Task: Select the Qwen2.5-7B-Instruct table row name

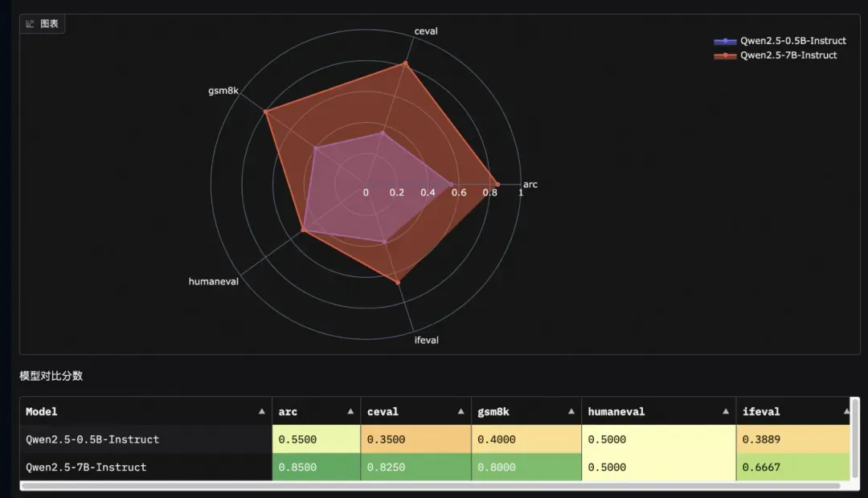Action: pyautogui.click(x=86, y=467)
